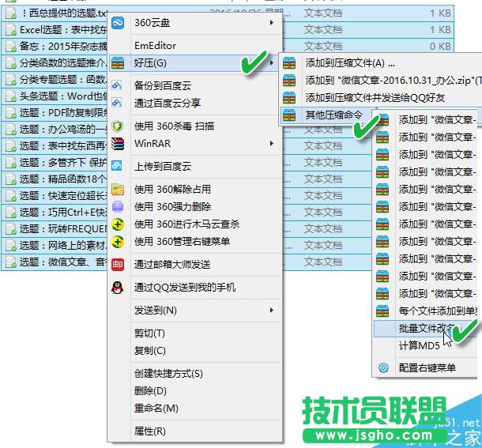482x448 pixels.
Task: Click icon beside 添加到压缩文件并发送给QQ好友
Action: (x=289, y=98)
